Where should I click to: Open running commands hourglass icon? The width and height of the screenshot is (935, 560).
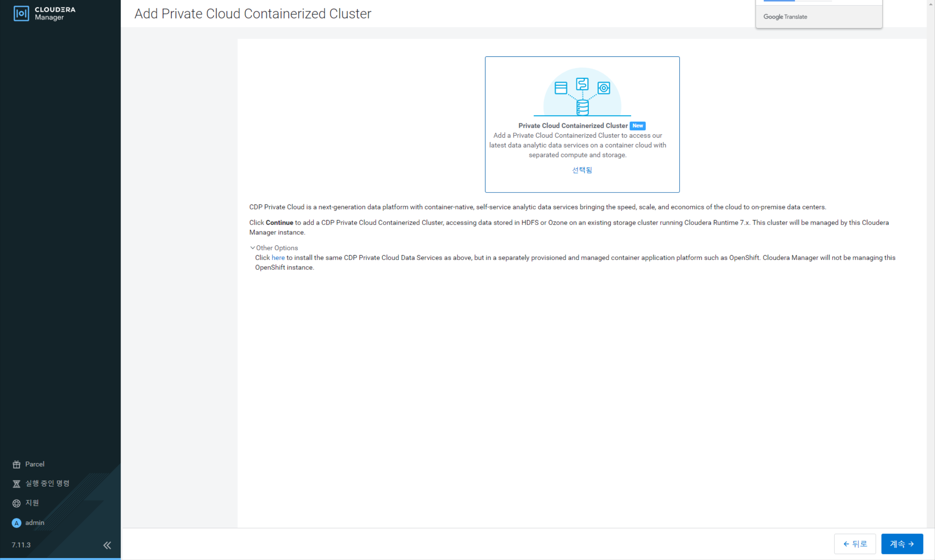click(x=17, y=484)
